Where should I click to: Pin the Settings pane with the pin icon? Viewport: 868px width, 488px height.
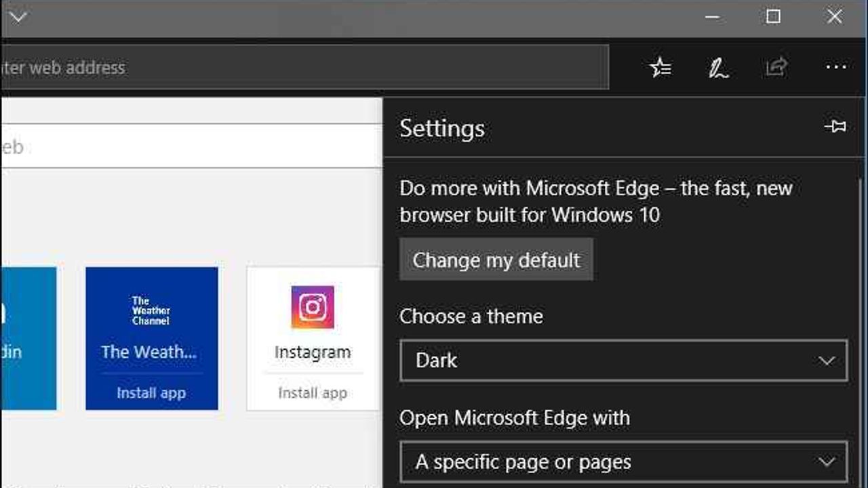point(835,127)
